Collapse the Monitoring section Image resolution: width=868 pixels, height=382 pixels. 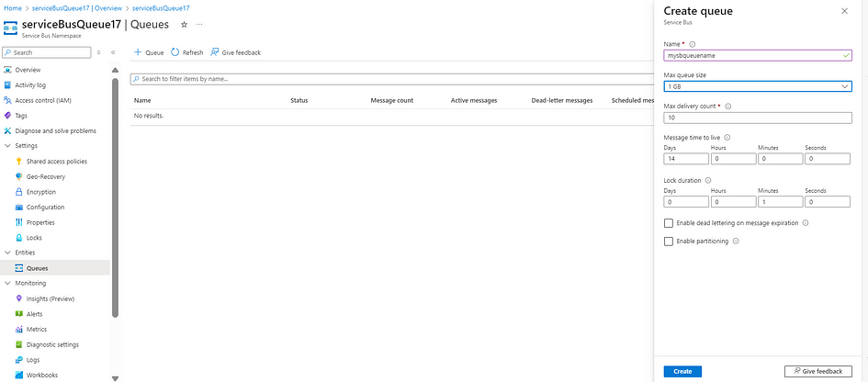(7, 283)
